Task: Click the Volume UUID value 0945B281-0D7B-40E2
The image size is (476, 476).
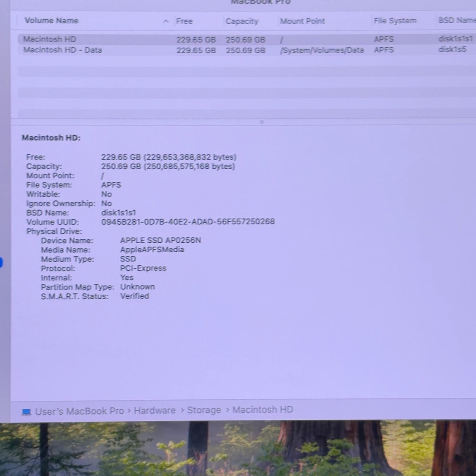Action: [x=188, y=222]
